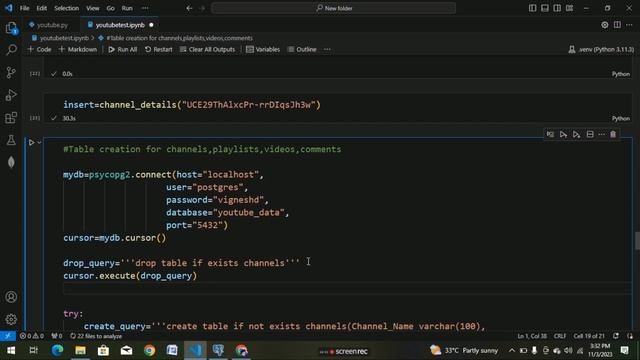Open more editor actions ellipsis
The height and width of the screenshot is (360, 640).
tap(629, 25)
